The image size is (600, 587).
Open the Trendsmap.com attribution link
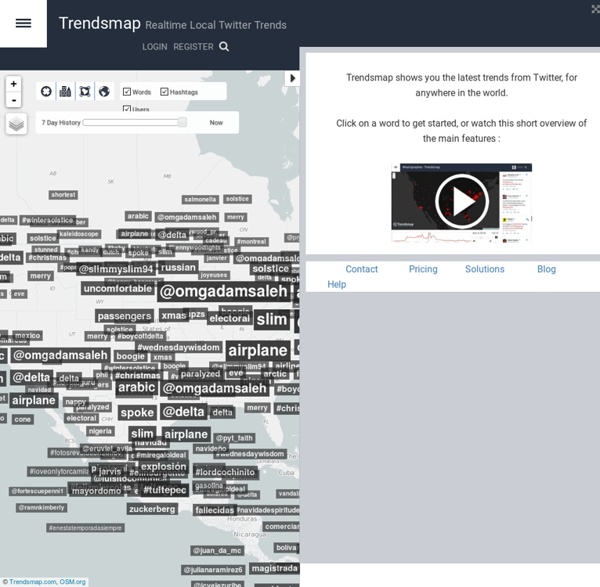(x=33, y=582)
